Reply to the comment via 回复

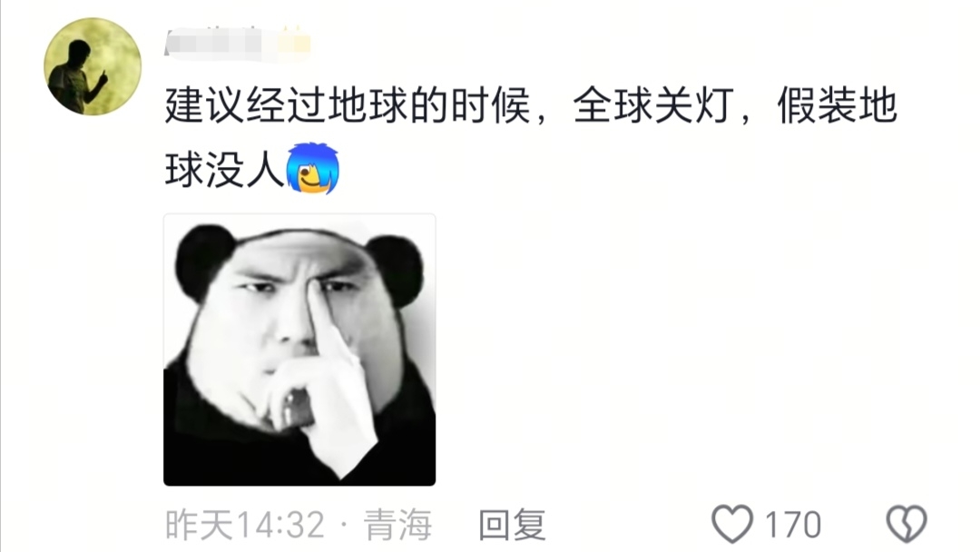point(512,525)
